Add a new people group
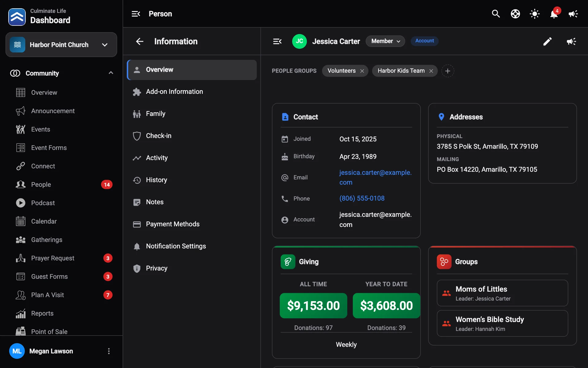The width and height of the screenshot is (588, 368). (448, 71)
